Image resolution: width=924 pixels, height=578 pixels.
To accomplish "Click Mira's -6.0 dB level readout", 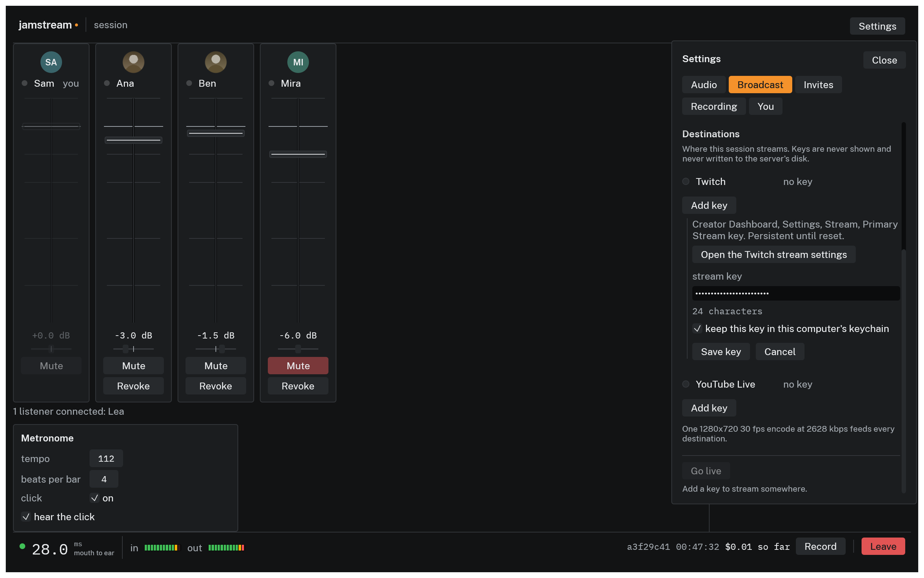I will coord(298,335).
